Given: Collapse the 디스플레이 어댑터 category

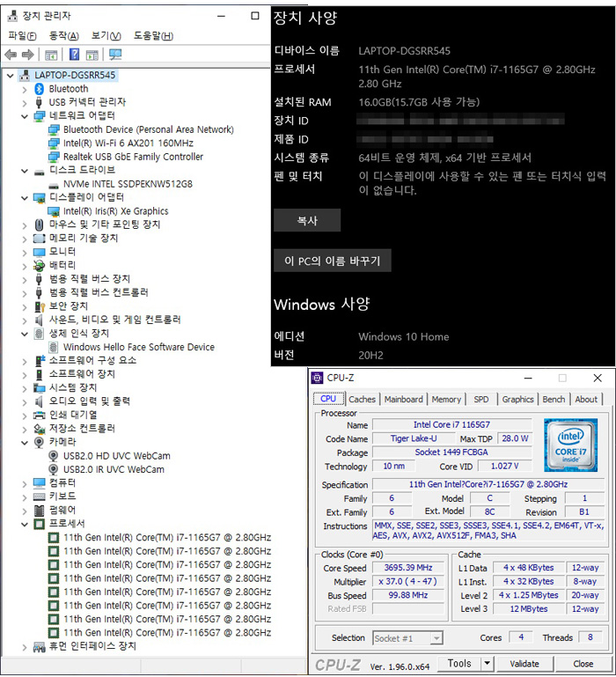Looking at the screenshot, I should 25,198.
